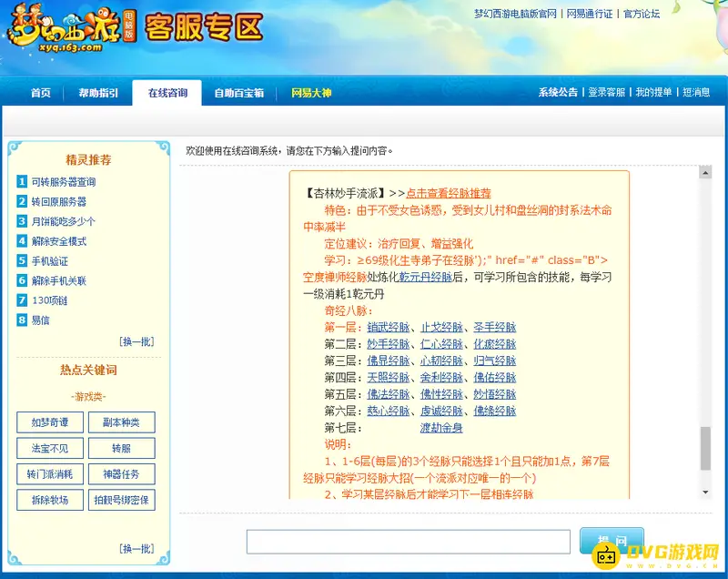The width and height of the screenshot is (728, 579).
Task: Open the 官方论坛 link
Action: point(642,14)
